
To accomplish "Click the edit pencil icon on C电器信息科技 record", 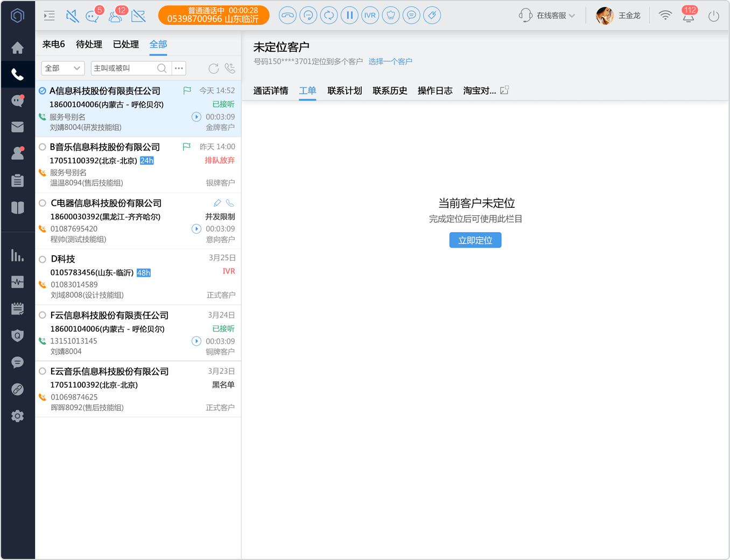I will click(217, 203).
